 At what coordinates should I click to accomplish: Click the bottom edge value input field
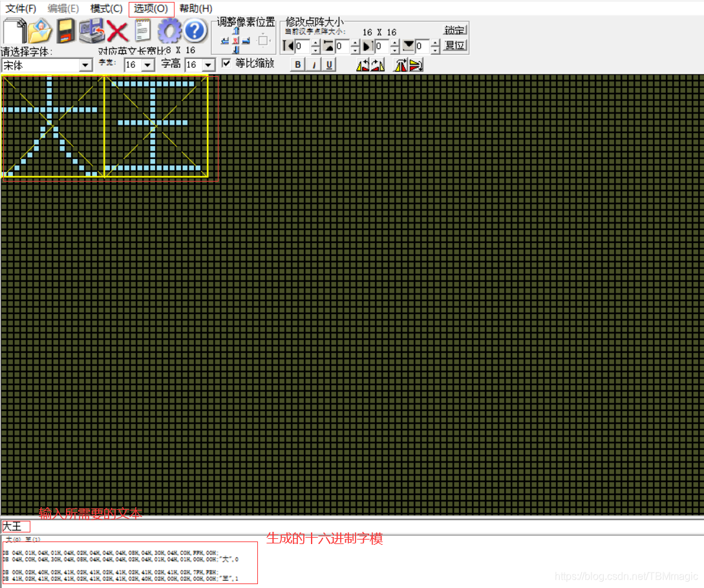point(423,47)
